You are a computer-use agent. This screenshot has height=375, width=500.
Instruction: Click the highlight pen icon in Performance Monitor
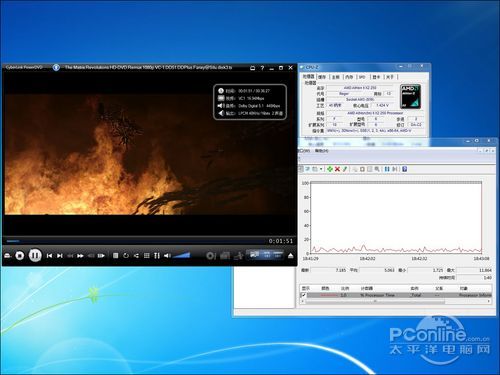pyautogui.click(x=345, y=169)
